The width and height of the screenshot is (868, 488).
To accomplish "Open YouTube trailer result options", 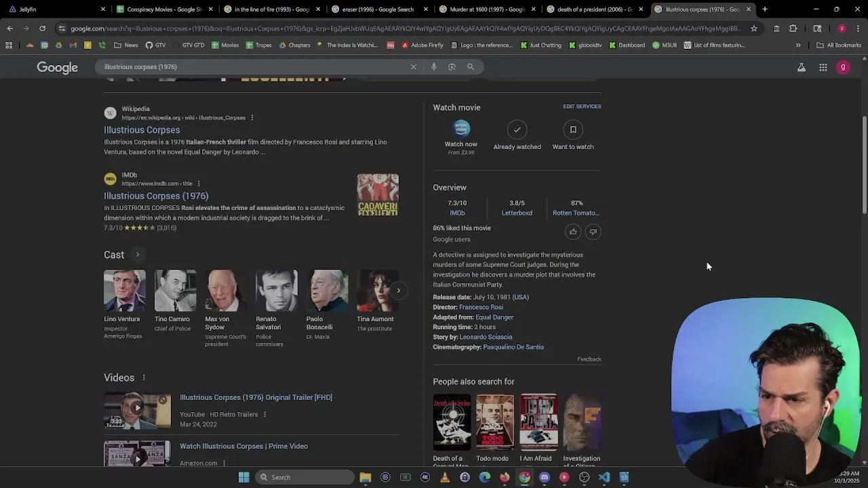I will click(x=264, y=415).
